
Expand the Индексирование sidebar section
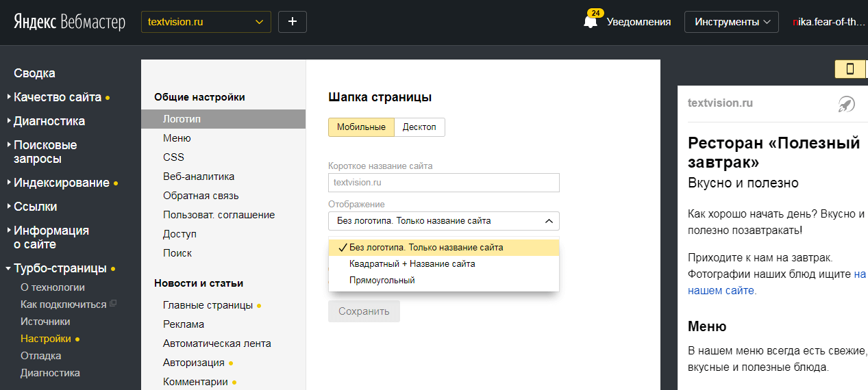[x=61, y=183]
